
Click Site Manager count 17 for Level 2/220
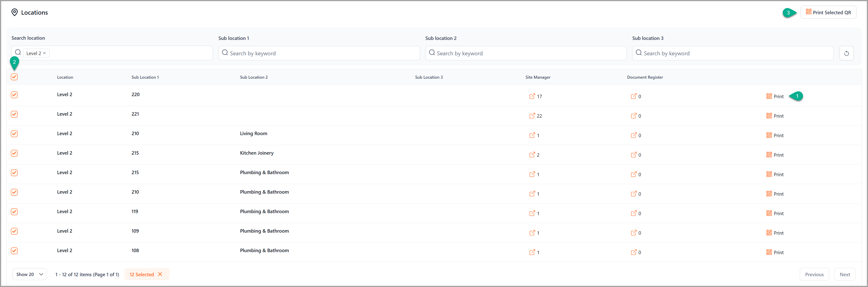point(535,96)
